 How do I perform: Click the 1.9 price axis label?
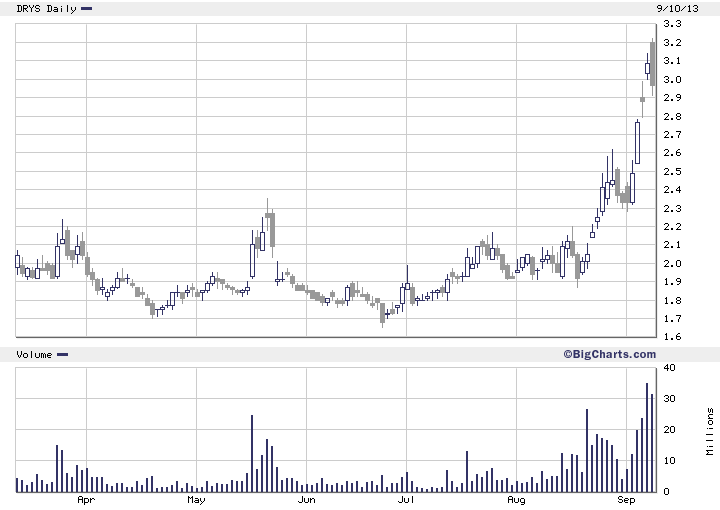(672, 282)
